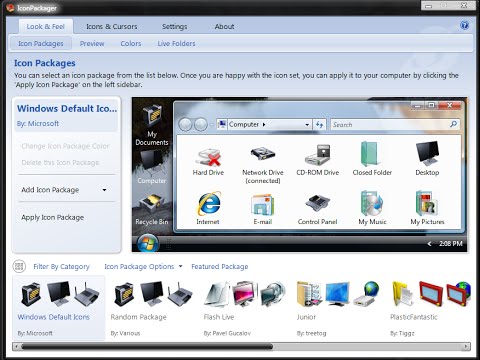
Task: Click the 'By: Various' author text
Action: pos(125,333)
